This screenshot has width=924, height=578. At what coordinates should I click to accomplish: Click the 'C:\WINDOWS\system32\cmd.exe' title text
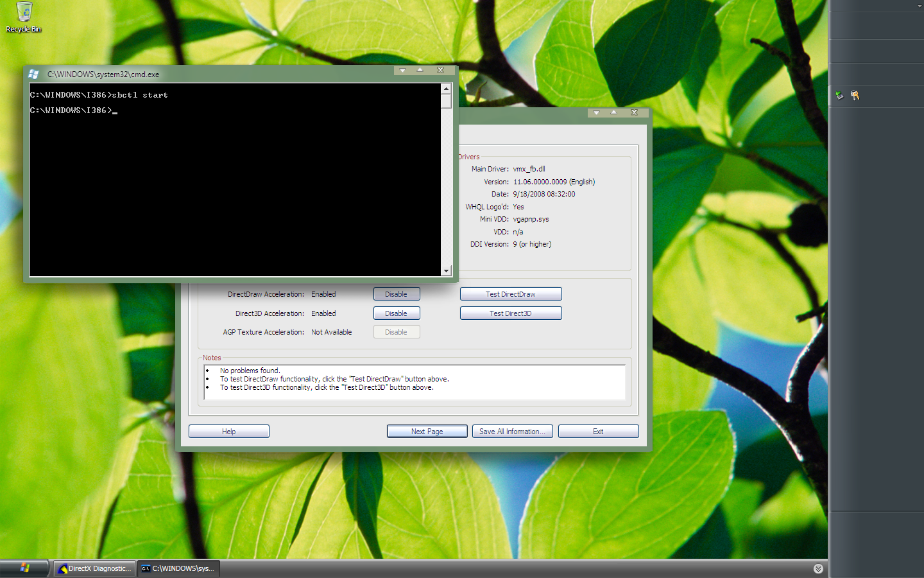[x=103, y=74]
